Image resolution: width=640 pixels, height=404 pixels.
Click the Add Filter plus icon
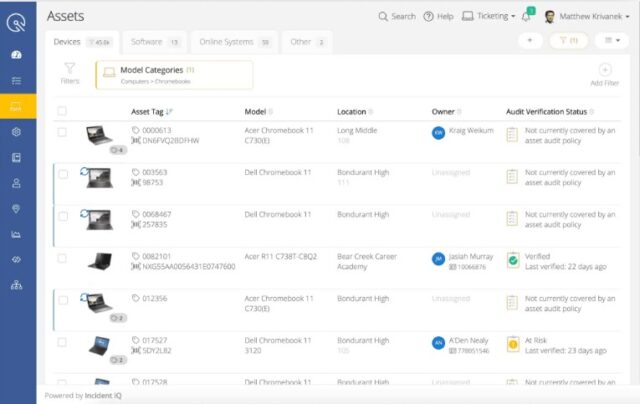(x=605, y=70)
